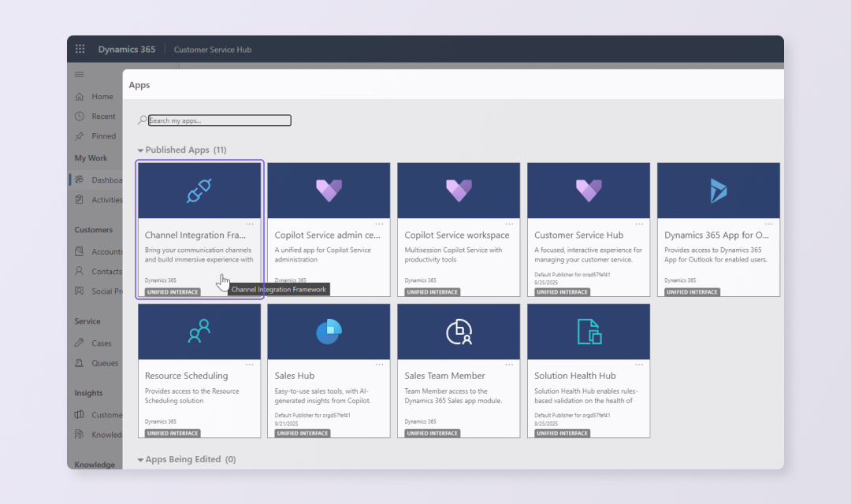Select Cases in the Service navigation

pos(101,343)
